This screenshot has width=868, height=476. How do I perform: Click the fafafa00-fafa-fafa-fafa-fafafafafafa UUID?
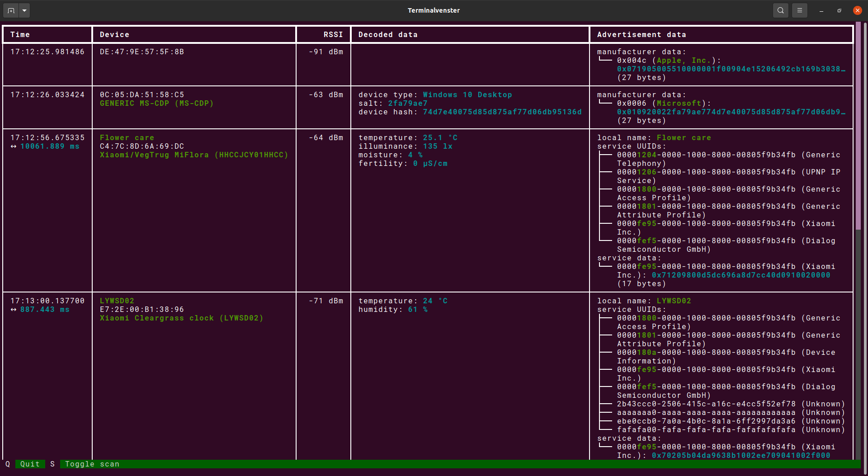point(706,430)
